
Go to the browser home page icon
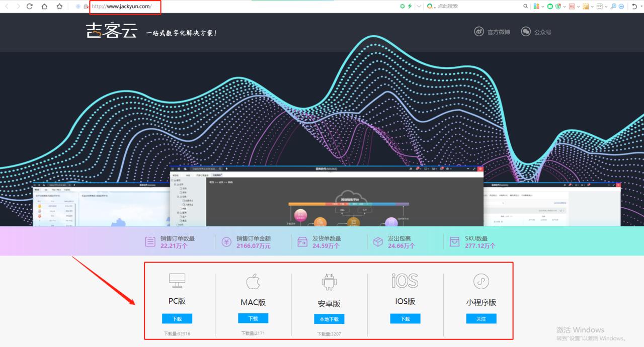click(x=44, y=7)
